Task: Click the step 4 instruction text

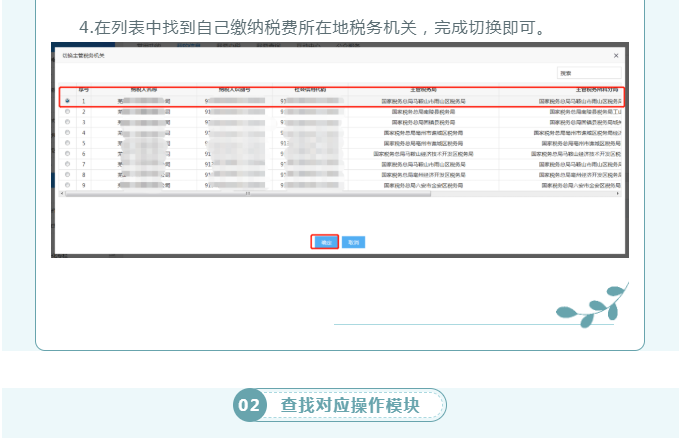Action: [x=312, y=27]
